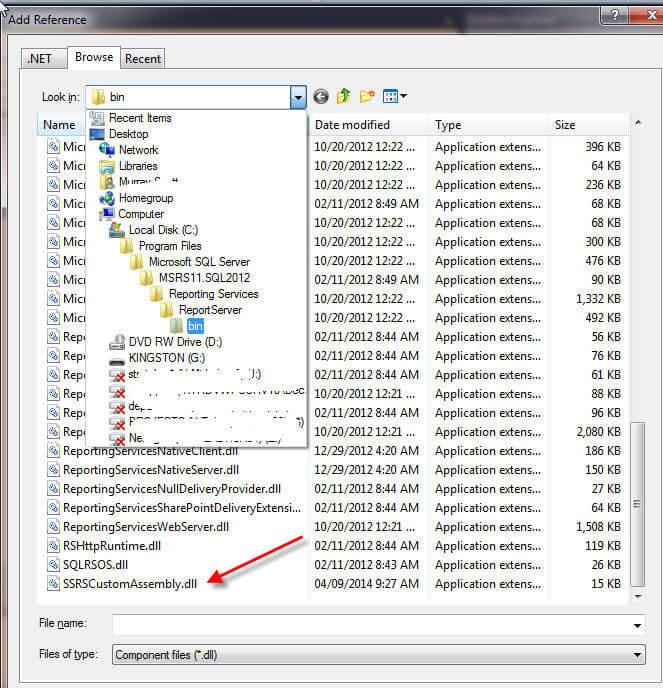Select the Browse tab
This screenshot has height=688, width=663.
coord(94,57)
